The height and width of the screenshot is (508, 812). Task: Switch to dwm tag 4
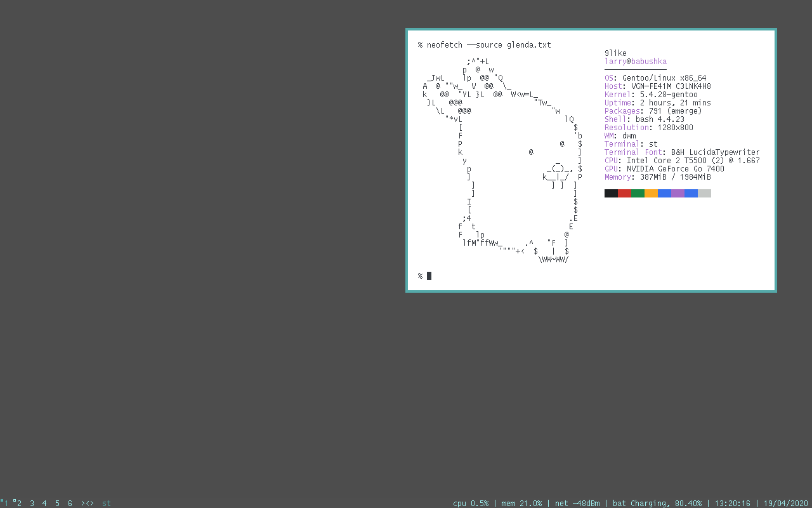tap(44, 503)
